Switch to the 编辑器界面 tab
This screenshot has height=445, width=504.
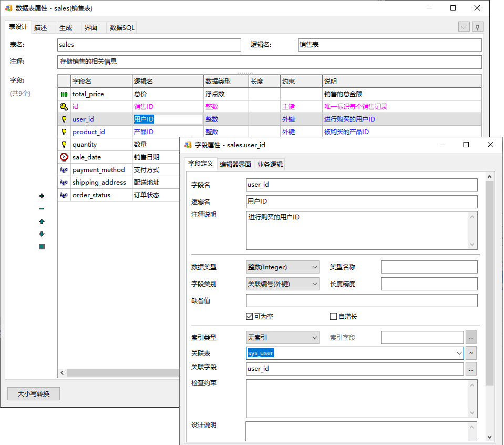[235, 164]
